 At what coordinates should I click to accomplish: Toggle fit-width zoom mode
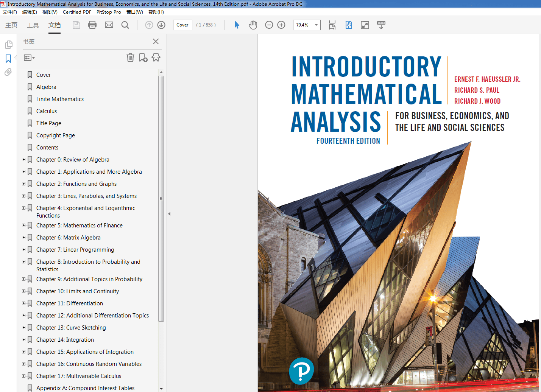point(332,25)
